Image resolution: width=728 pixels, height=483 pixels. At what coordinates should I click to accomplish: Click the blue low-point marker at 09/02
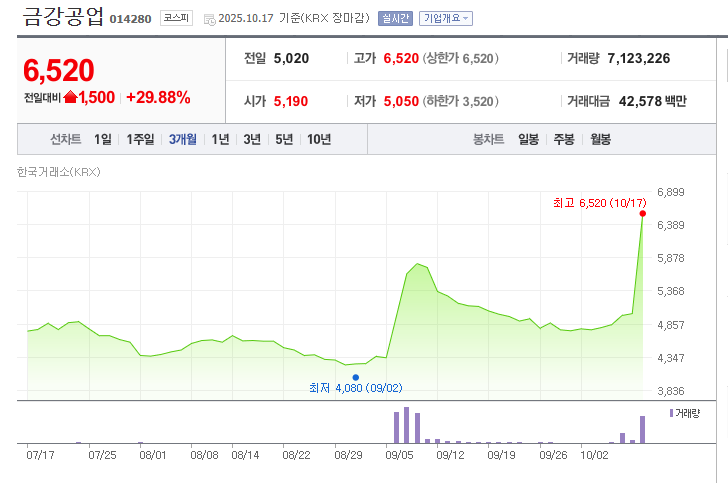356,378
